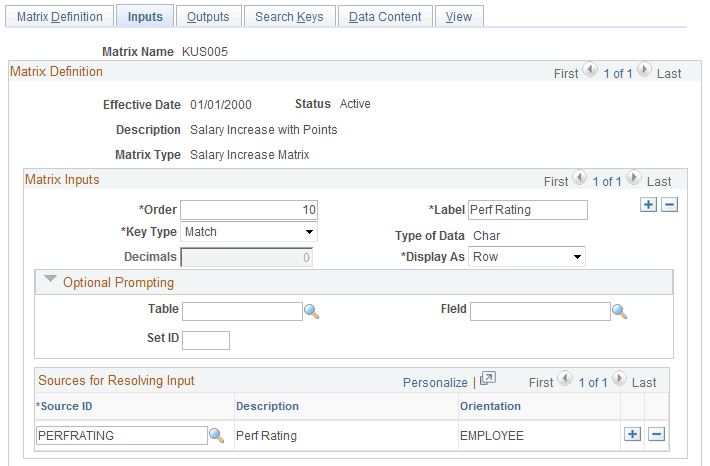
Task: Delete the current Matrix Inputs row
Action: pos(669,205)
